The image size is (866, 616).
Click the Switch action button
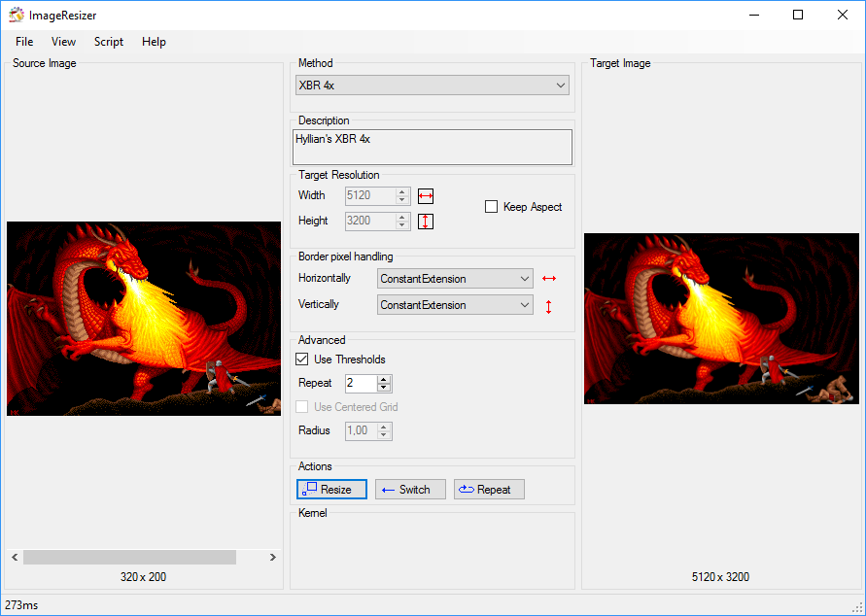(x=410, y=489)
